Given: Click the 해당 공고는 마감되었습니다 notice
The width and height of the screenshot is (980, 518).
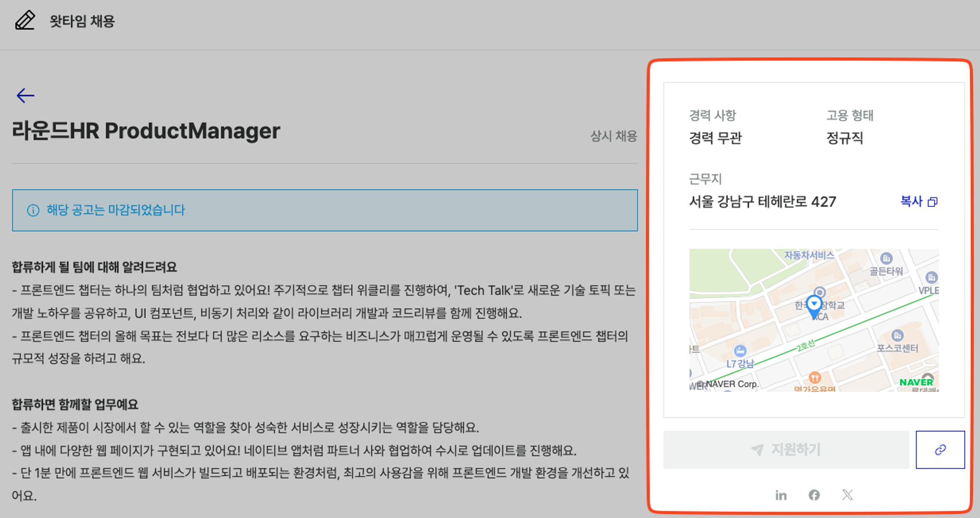Looking at the screenshot, I should [325, 210].
